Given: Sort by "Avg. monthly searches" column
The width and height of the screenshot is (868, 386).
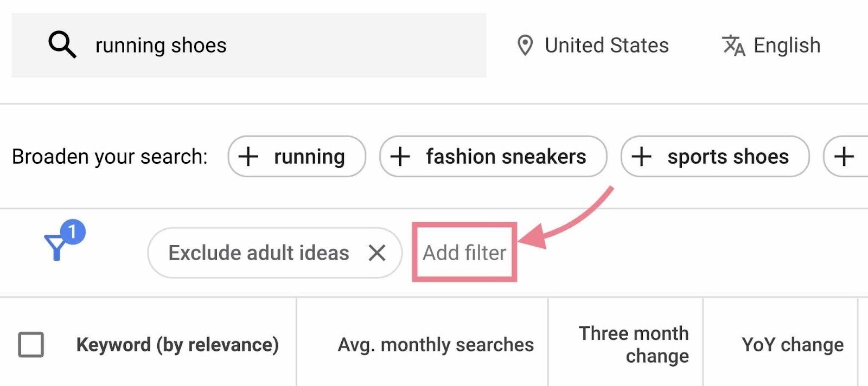Looking at the screenshot, I should point(436,344).
